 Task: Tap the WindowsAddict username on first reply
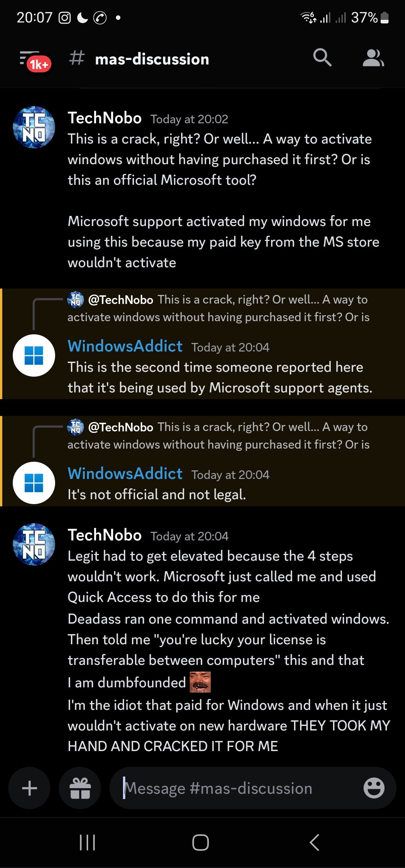(125, 346)
